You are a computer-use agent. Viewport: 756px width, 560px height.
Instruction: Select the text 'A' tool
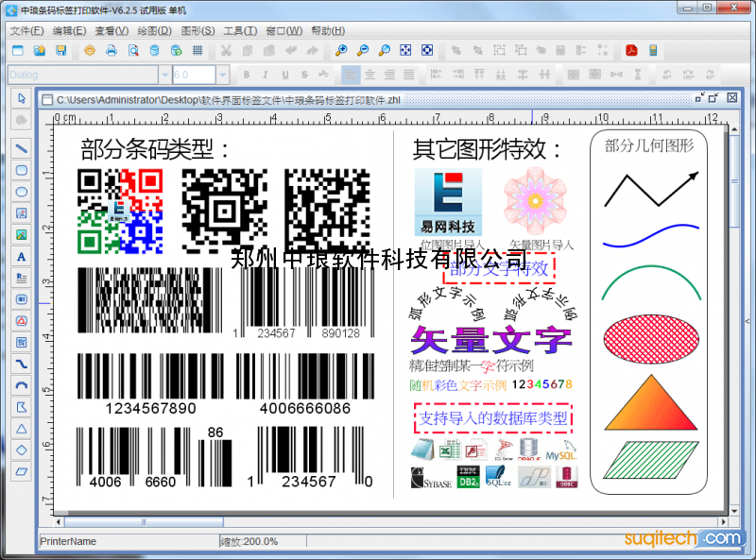pyautogui.click(x=21, y=256)
